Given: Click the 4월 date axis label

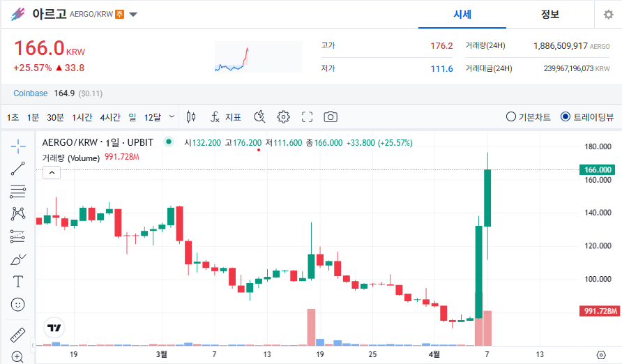Looking at the screenshot, I should click(434, 354).
